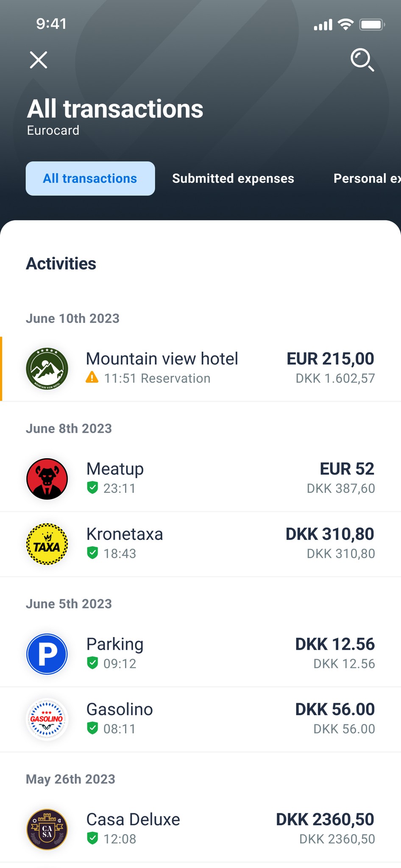Viewport: 401px width, 868px height.
Task: Open the Kronetaxa transaction details
Action: [125, 534]
